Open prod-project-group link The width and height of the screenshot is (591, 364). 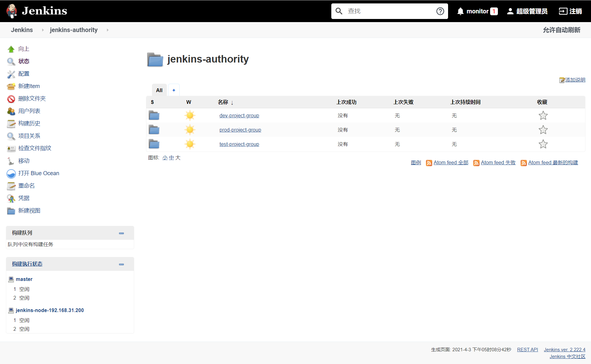[x=240, y=130]
